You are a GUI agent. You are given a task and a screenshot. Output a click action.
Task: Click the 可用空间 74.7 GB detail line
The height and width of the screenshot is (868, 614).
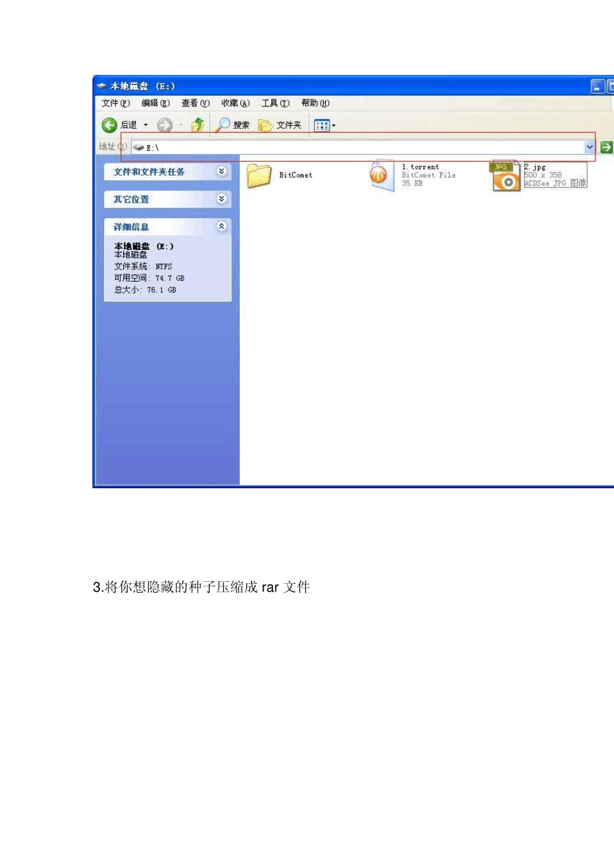tap(149, 278)
